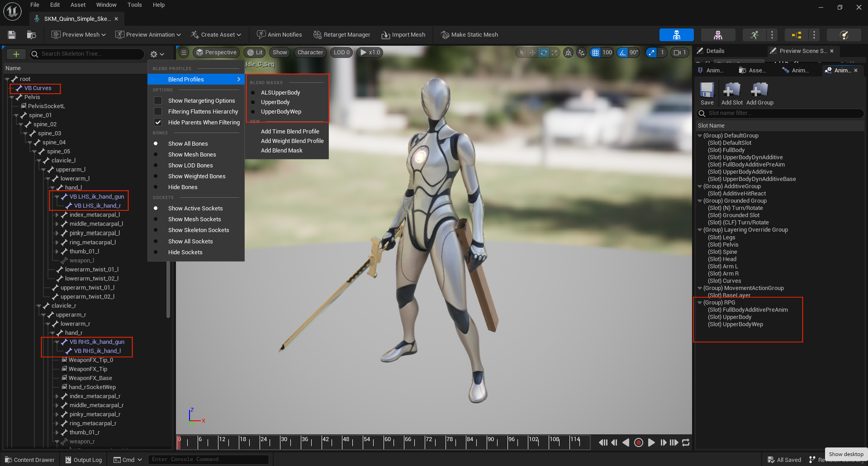Switch to Skeletal Mesh editor mode icon
868x466 pixels.
coord(718,35)
